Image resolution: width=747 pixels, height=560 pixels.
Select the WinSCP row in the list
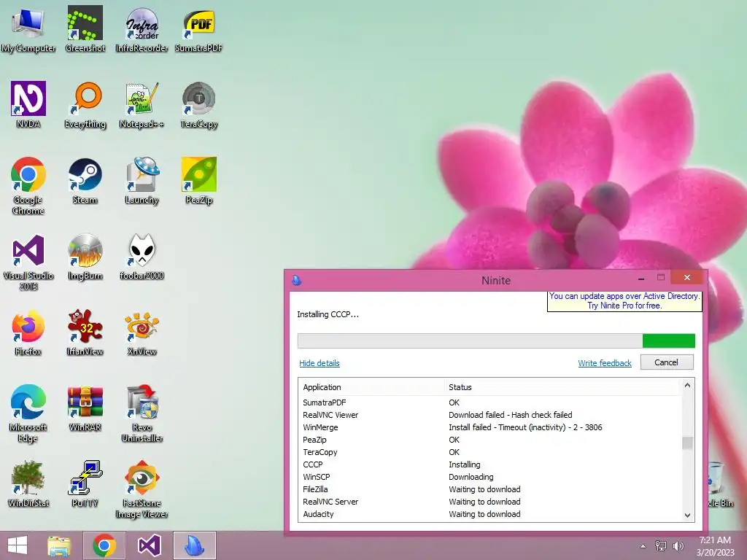[x=490, y=477]
